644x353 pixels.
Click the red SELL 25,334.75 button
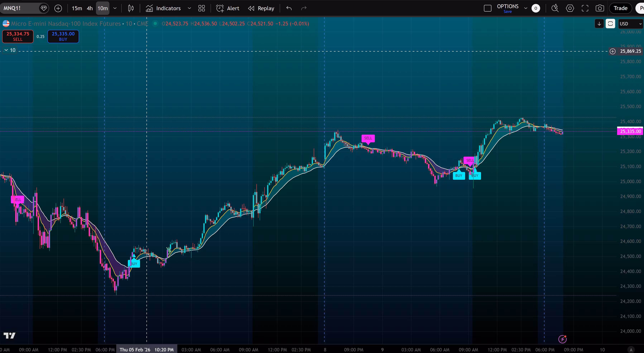(18, 37)
